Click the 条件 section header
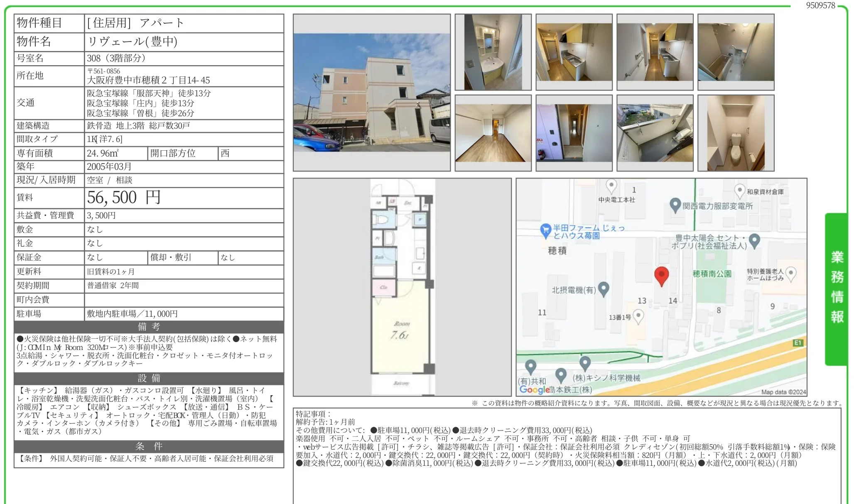The width and height of the screenshot is (854, 504). click(x=149, y=446)
